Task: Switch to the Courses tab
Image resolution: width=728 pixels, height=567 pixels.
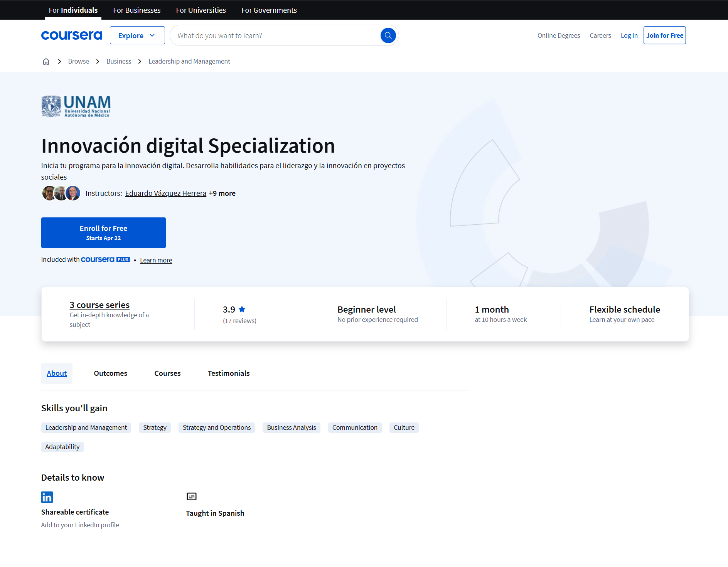Action: (x=167, y=373)
